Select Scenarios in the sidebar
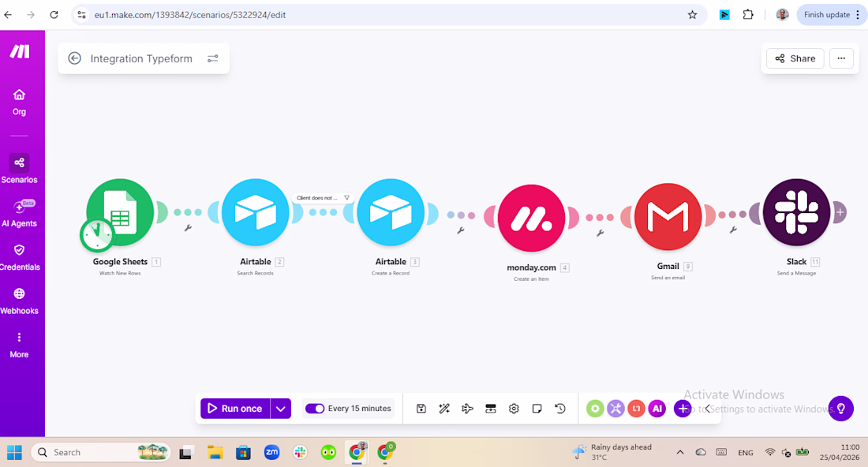 [20, 170]
